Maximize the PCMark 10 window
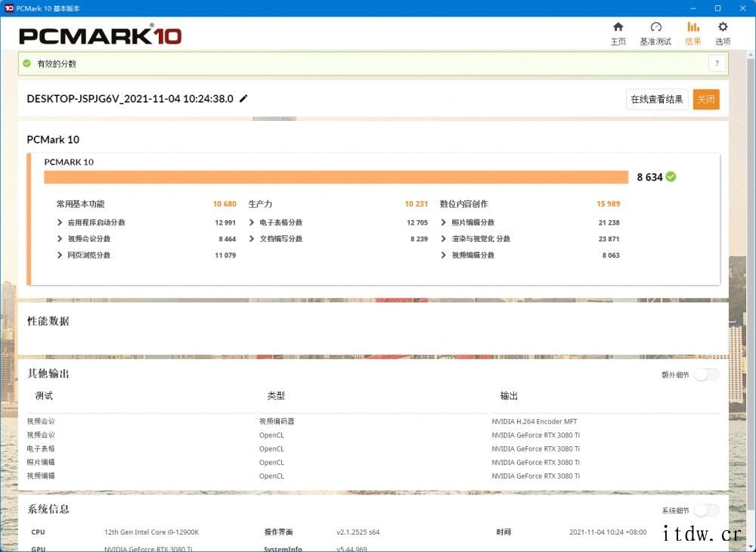756x552 pixels. [x=718, y=8]
